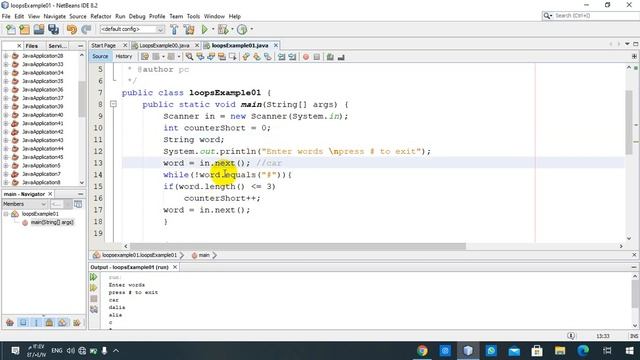The height and width of the screenshot is (360, 640).
Task: Select main(String[] args) in Navigator
Action: 52,222
